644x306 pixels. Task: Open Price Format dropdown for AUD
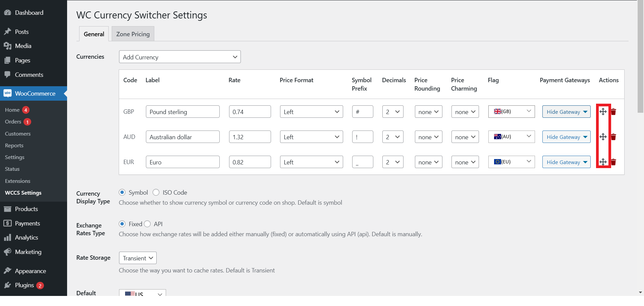pyautogui.click(x=311, y=137)
